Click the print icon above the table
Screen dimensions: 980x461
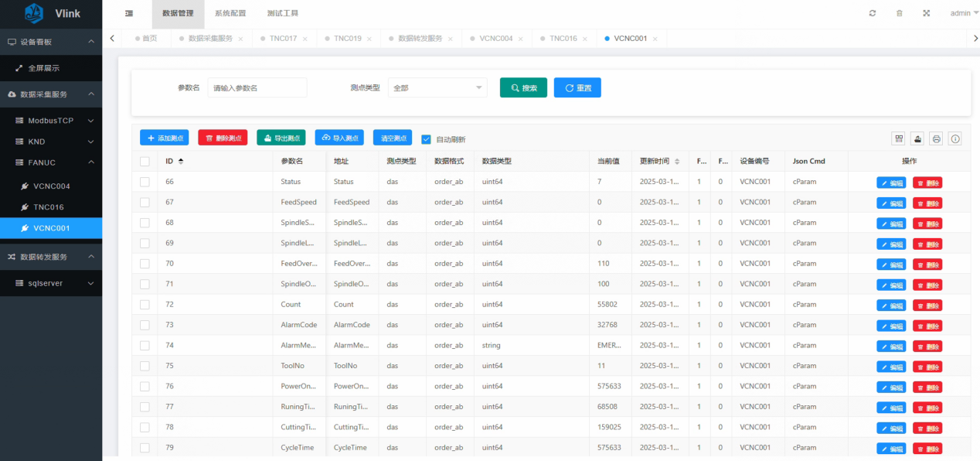click(936, 138)
